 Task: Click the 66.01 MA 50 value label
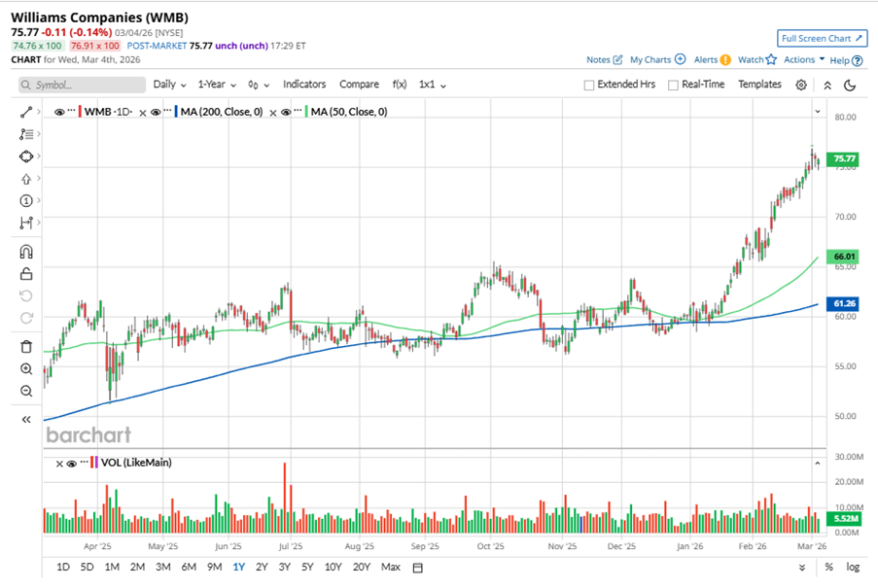click(x=843, y=257)
